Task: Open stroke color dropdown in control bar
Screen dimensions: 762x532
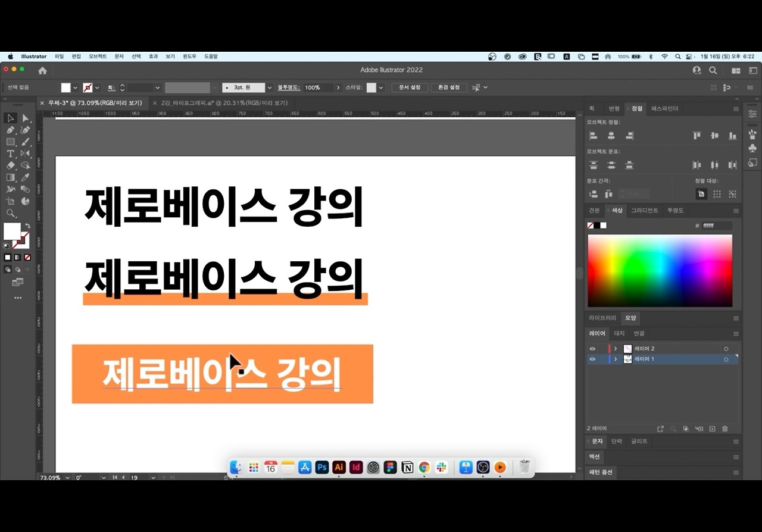Action: (97, 87)
